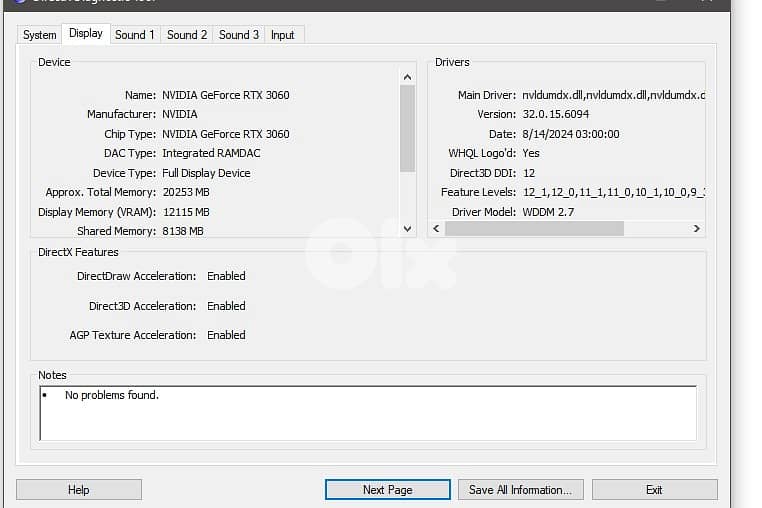Click the Drivers panel horizontal scrollbar thumb
The image size is (762, 508).
coord(534,228)
